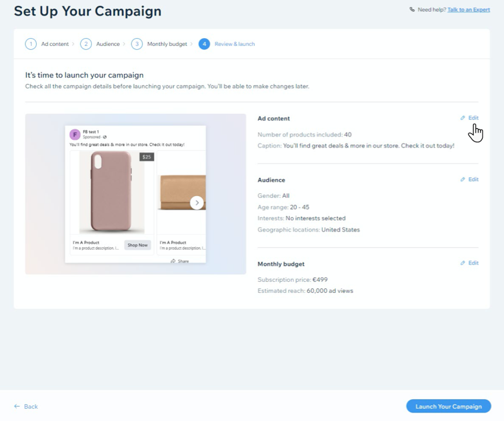Screen dimensions: 504x421
Task: Edit the Monthly budget section
Action: click(x=473, y=263)
